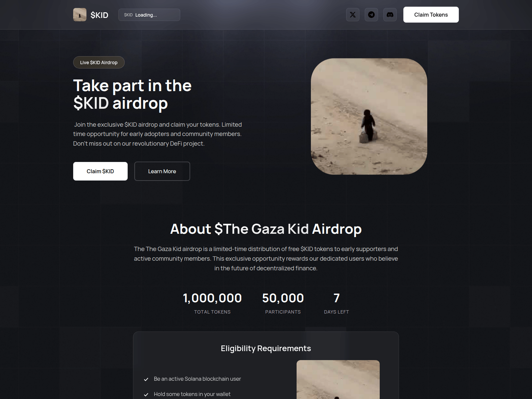Click the Claim $KID button
The image size is (532, 399).
tap(100, 171)
